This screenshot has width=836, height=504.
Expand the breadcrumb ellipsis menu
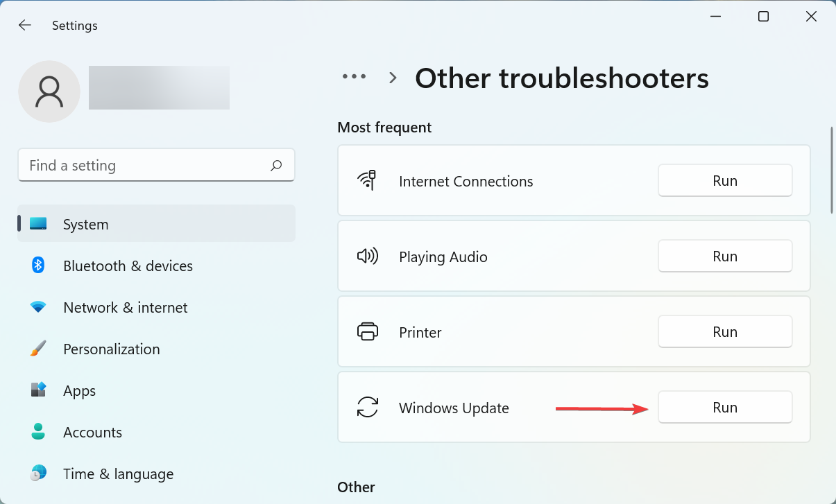[354, 77]
